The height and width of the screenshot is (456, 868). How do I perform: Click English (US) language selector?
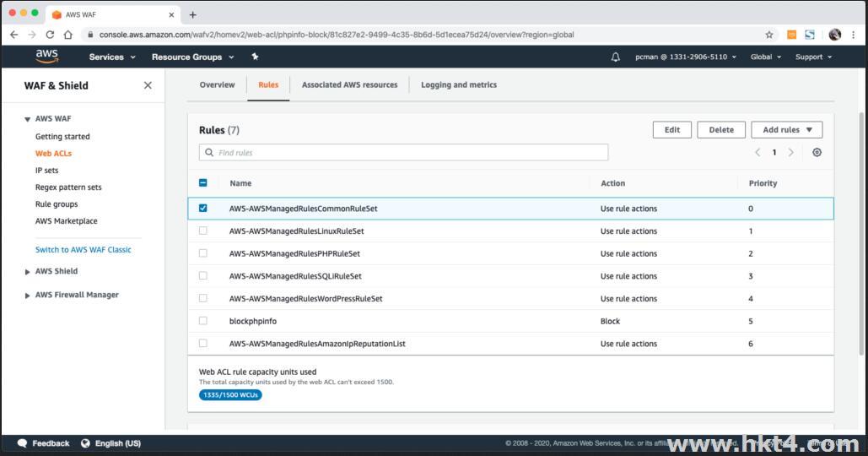pos(118,443)
